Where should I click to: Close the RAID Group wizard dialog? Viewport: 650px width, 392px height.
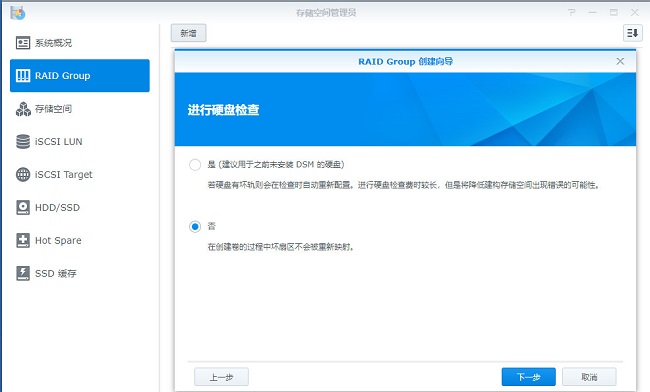[620, 61]
